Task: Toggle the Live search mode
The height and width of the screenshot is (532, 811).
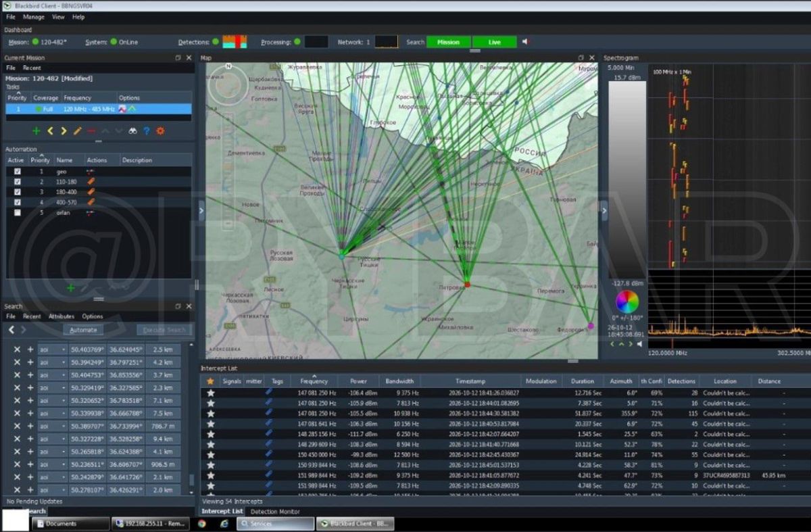Action: coord(494,42)
